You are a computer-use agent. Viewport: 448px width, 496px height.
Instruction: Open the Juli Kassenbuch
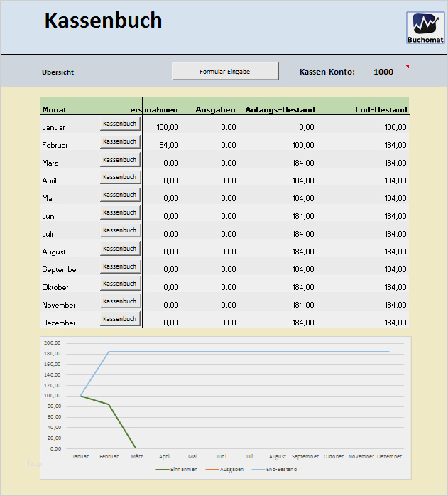pos(120,230)
